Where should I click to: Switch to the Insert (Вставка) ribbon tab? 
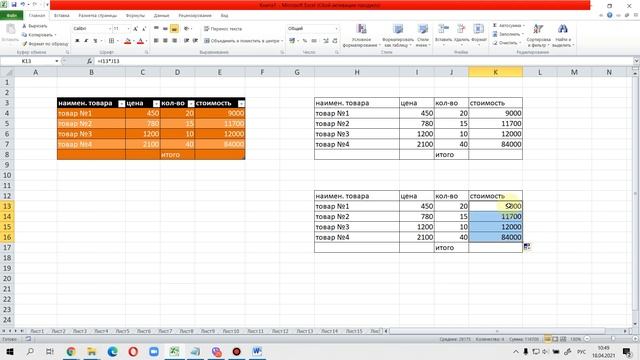pyautogui.click(x=62, y=16)
